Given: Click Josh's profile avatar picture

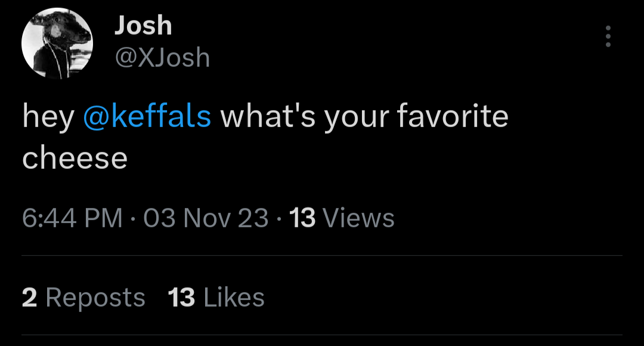Looking at the screenshot, I should tap(57, 43).
